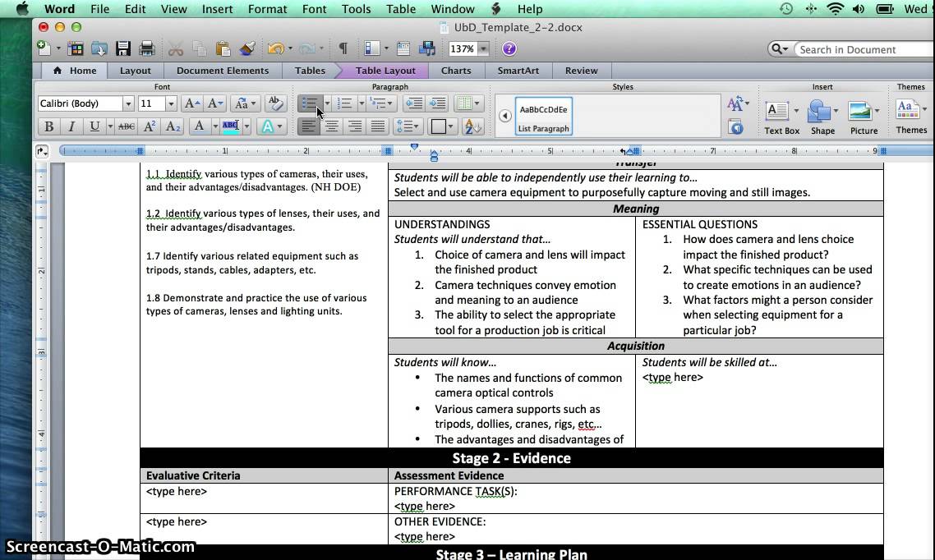Image resolution: width=935 pixels, height=560 pixels.
Task: Redo the last undone action
Action: (307, 48)
